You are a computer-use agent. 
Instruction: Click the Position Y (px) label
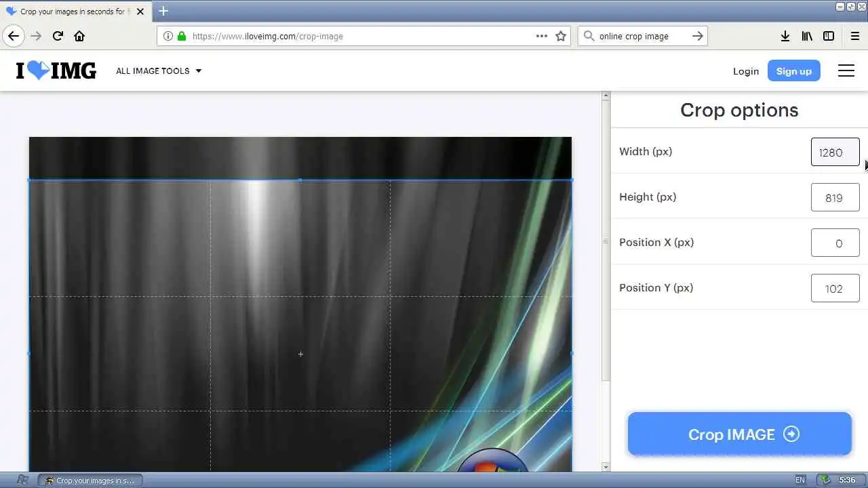point(656,288)
